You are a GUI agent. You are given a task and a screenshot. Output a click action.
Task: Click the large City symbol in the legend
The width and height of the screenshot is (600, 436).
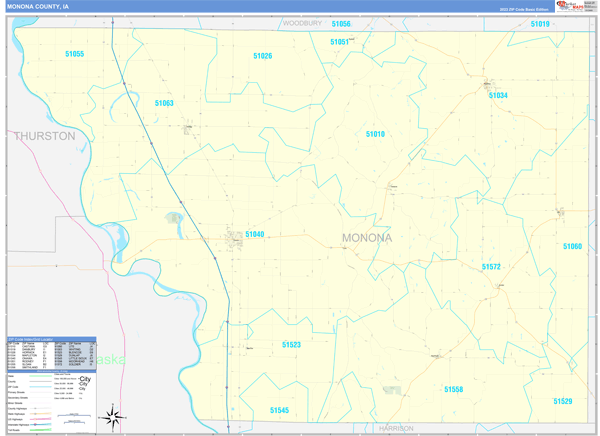[x=85, y=379]
